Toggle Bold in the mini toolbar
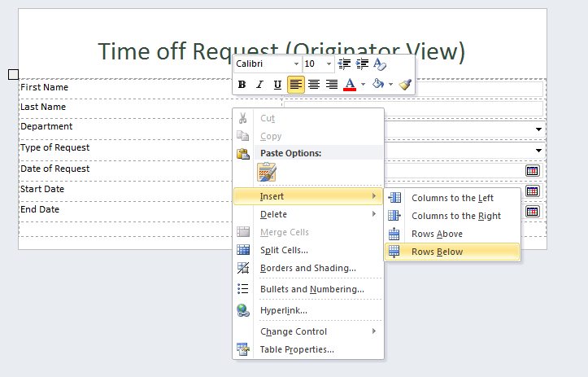588x377 pixels. [x=242, y=85]
